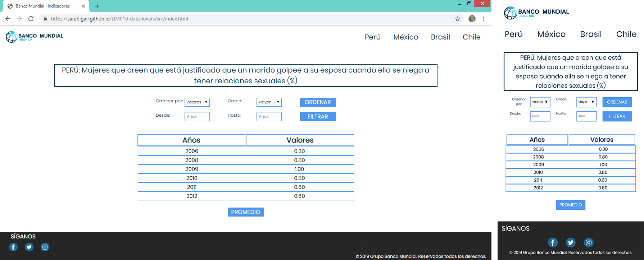
Task: Focus the Desde years field, mobile view
Action: pyautogui.click(x=540, y=116)
